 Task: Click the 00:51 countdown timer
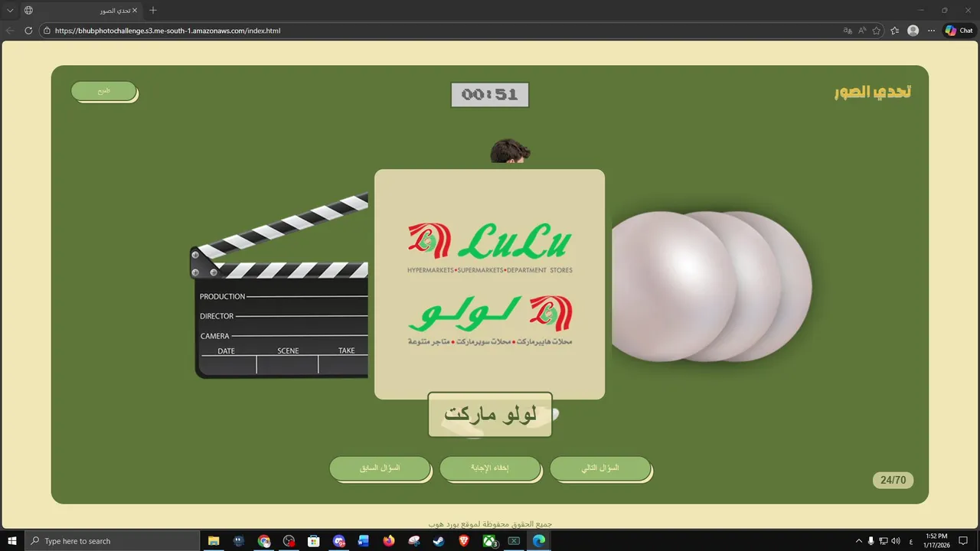[490, 95]
